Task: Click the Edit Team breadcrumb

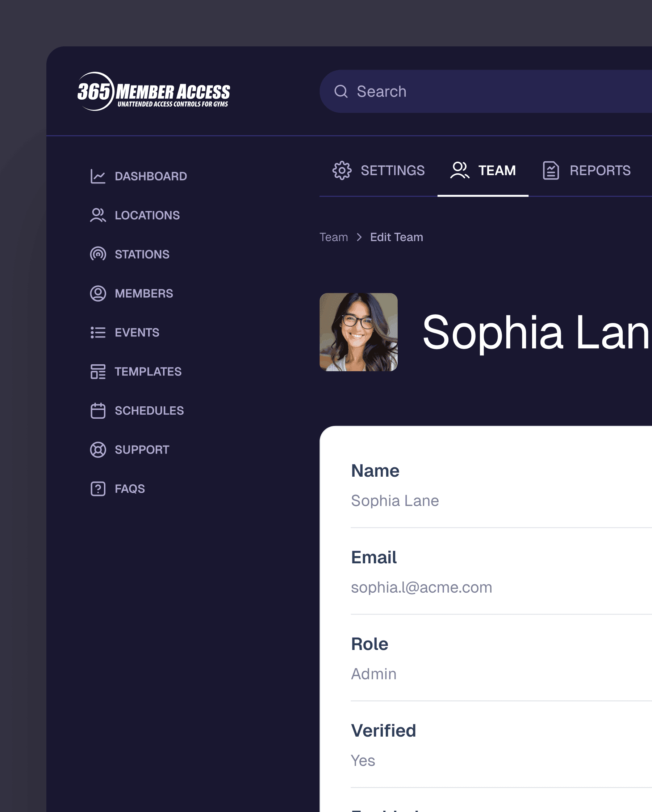Action: pos(396,237)
